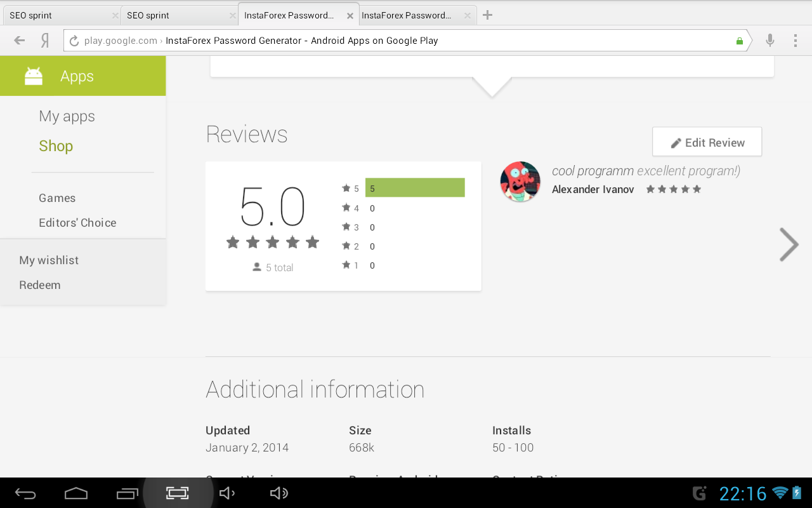The width and height of the screenshot is (812, 508).
Task: Reload the page with the refresh icon
Action: (74, 41)
